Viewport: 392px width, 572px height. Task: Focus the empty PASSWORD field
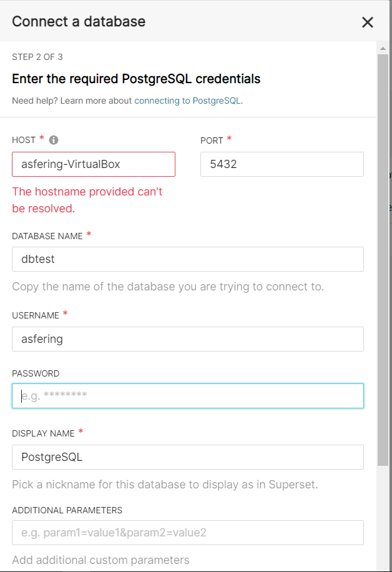187,396
